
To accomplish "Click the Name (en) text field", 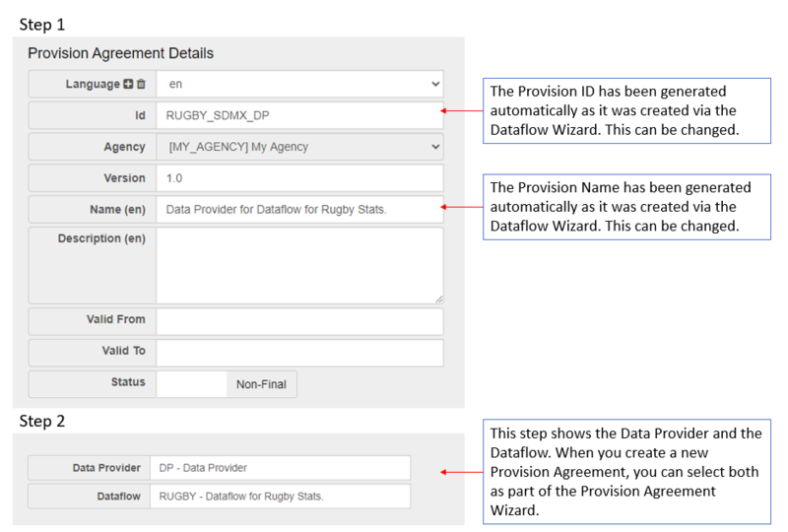I will point(299,209).
